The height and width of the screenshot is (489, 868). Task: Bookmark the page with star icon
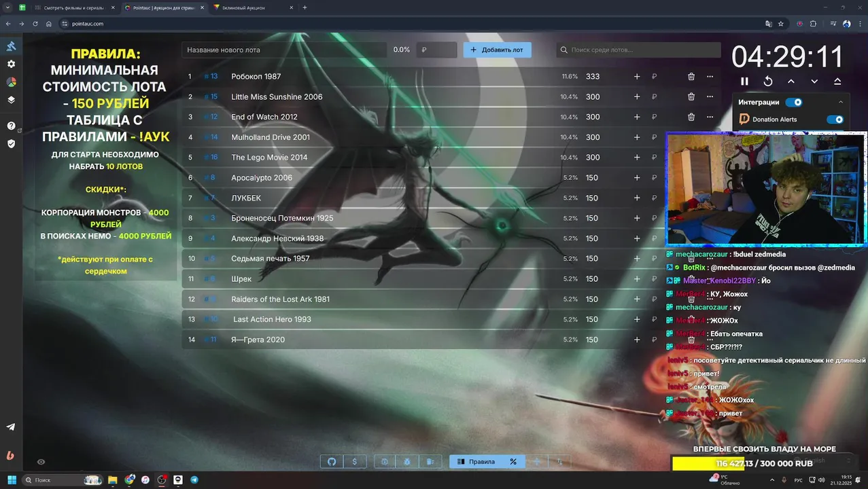[x=781, y=24]
